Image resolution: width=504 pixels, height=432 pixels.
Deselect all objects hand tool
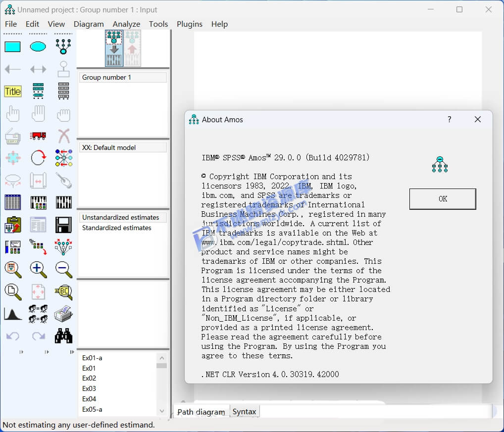(64, 115)
